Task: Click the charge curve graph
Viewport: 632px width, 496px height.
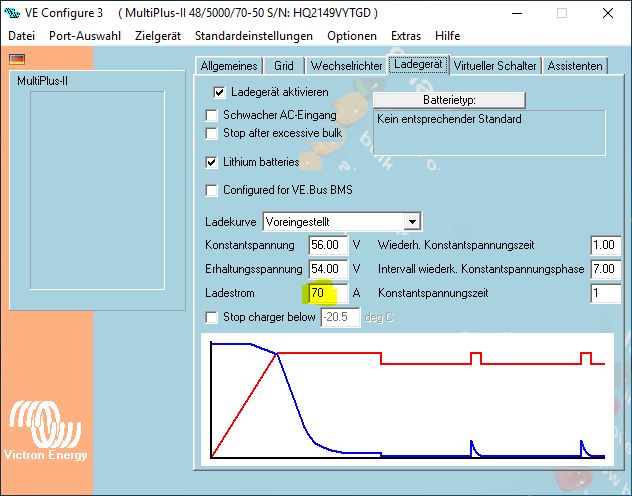Action: click(x=407, y=399)
